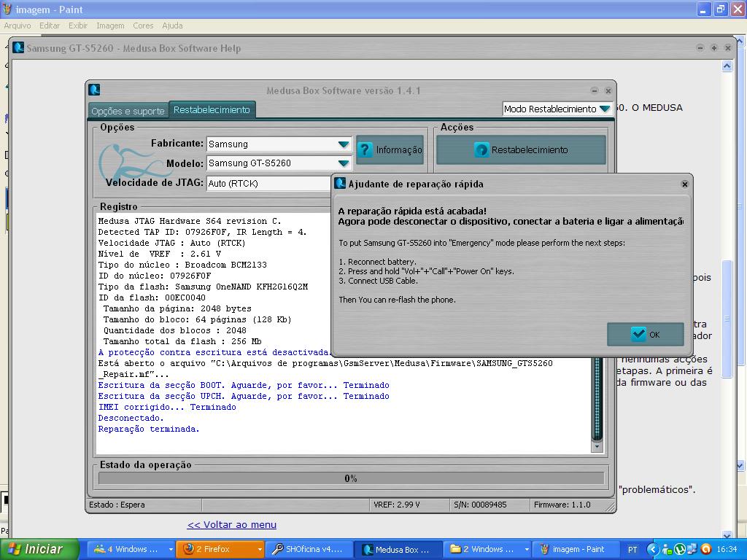Viewport: 747px width, 560px height.
Task: Switch to the Opções e suporte tab
Action: click(128, 111)
